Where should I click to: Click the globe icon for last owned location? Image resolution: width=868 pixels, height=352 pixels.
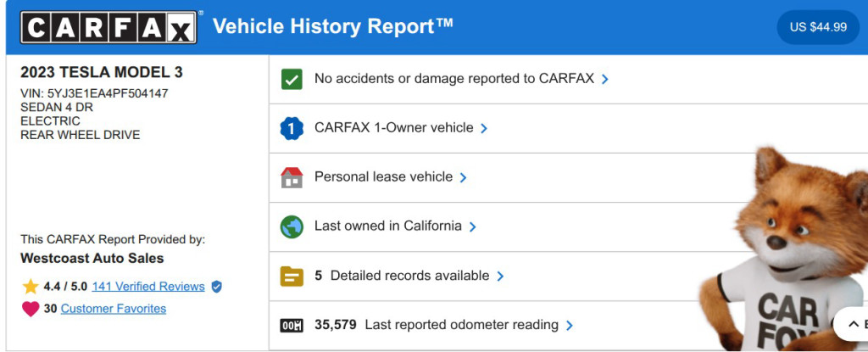click(292, 226)
